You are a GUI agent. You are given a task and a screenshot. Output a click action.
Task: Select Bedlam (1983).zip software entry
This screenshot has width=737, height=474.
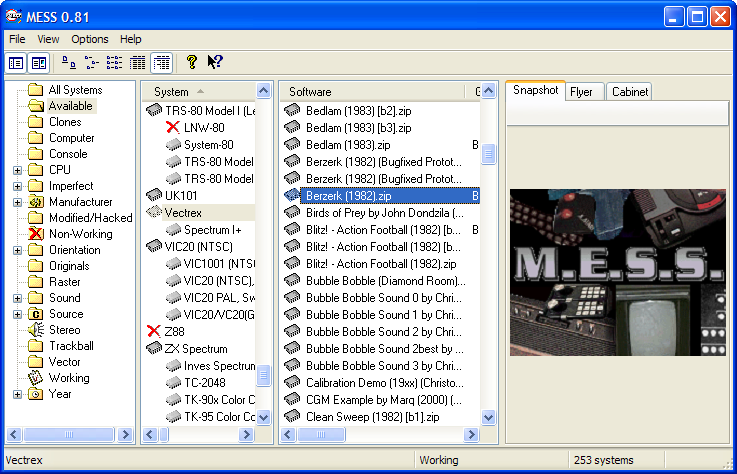pyautogui.click(x=348, y=145)
